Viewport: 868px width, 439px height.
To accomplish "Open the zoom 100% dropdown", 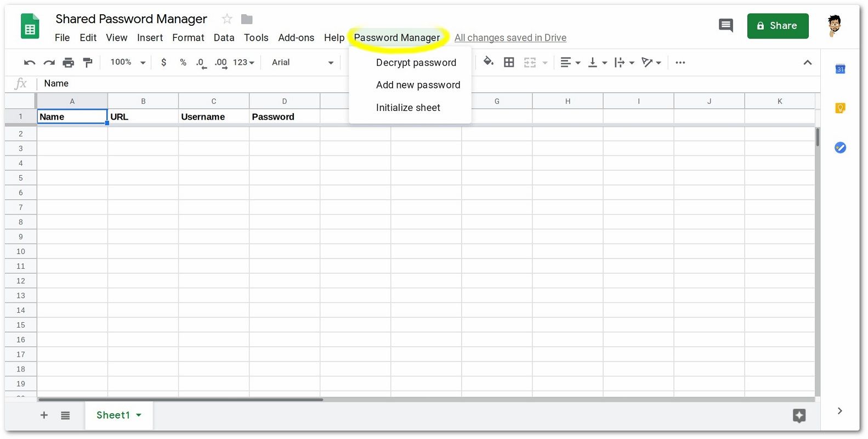I will click(128, 63).
